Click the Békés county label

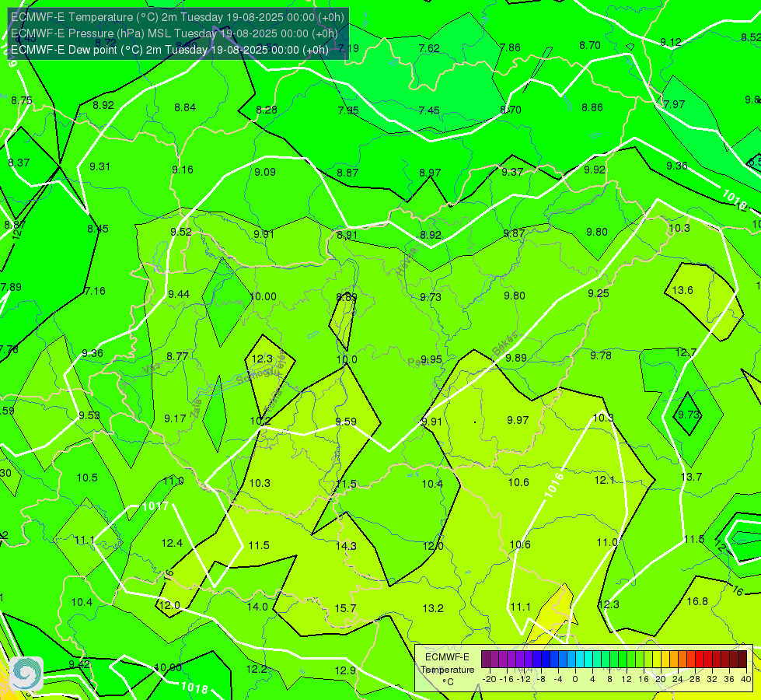pyautogui.click(x=506, y=343)
